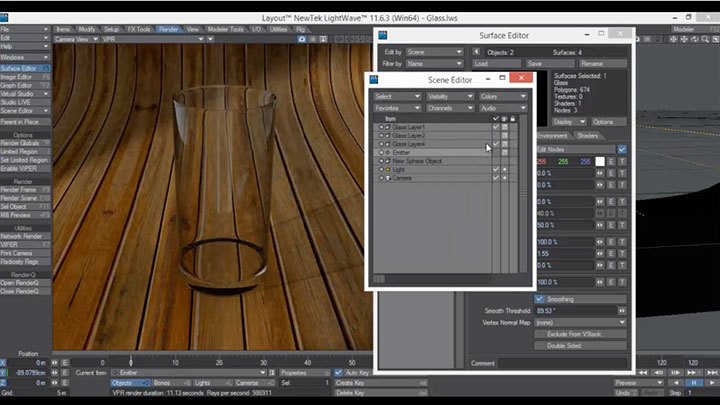Click the Light item icon in Scene Editor list
The height and width of the screenshot is (405, 720).
coord(388,169)
